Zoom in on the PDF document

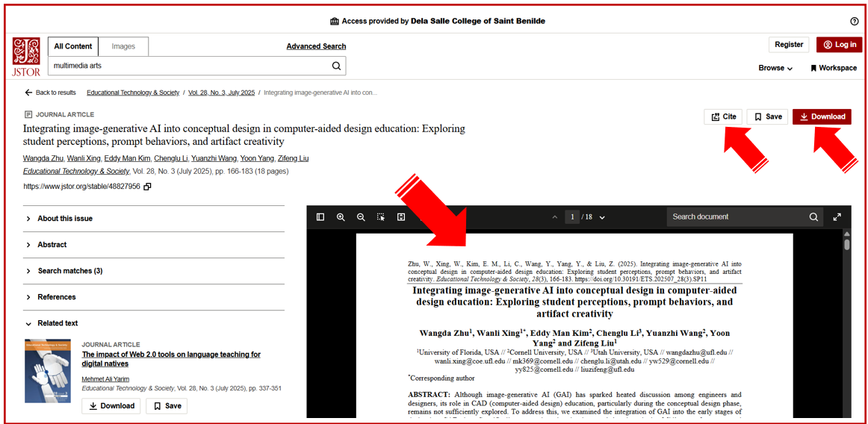(x=341, y=217)
